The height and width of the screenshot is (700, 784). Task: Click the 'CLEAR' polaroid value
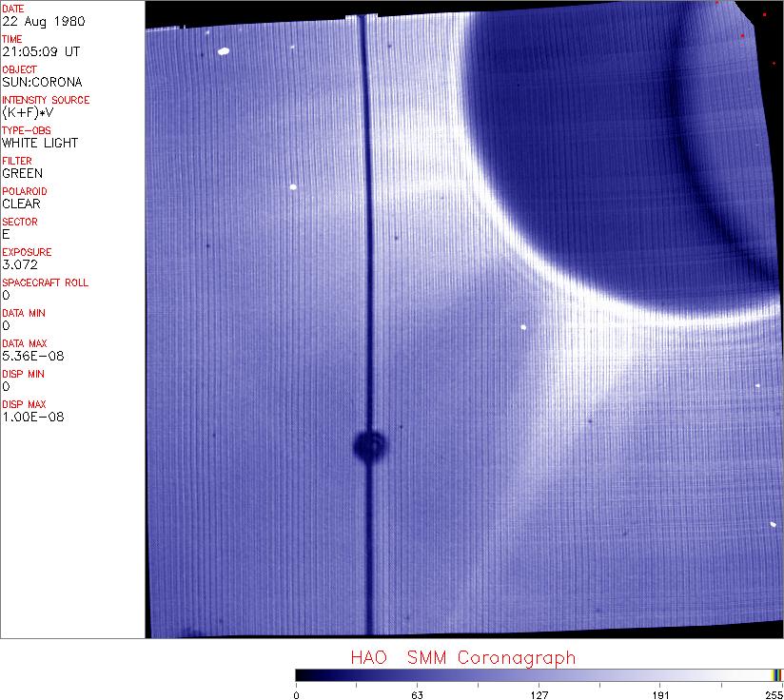[x=22, y=204]
